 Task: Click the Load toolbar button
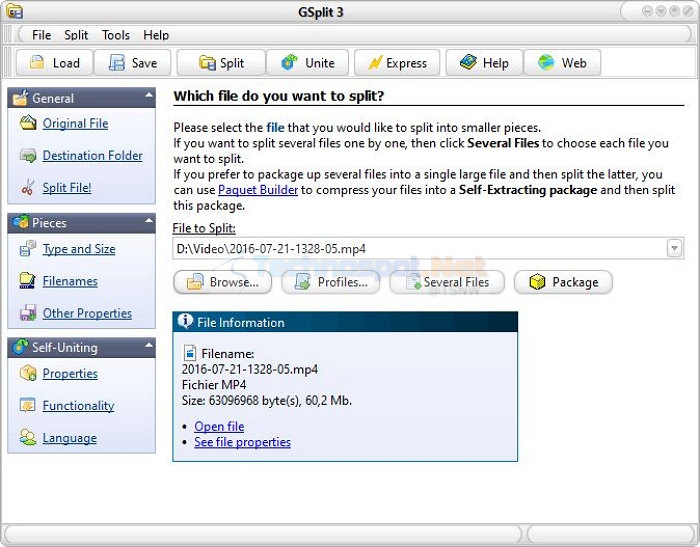[x=54, y=63]
